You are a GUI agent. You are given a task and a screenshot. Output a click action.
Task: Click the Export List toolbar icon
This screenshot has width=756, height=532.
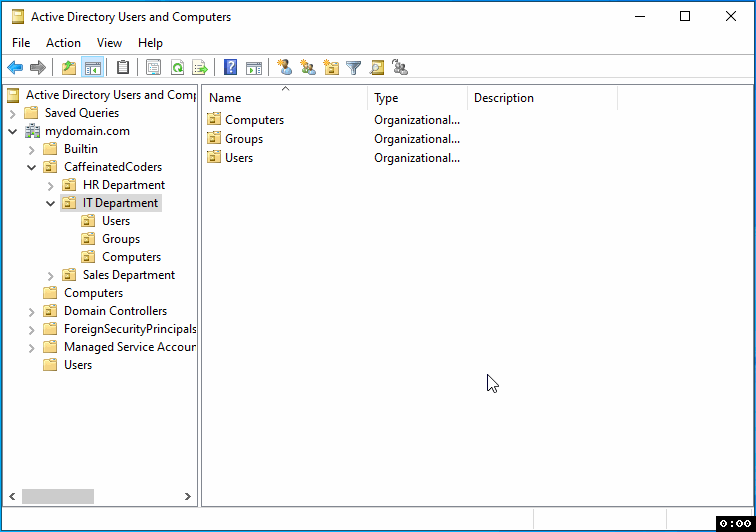tap(200, 68)
